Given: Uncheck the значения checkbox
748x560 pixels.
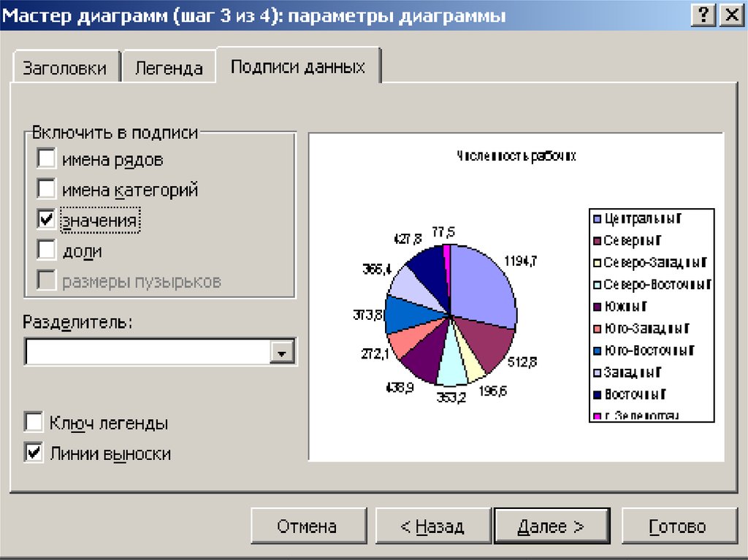Looking at the screenshot, I should click(x=46, y=220).
